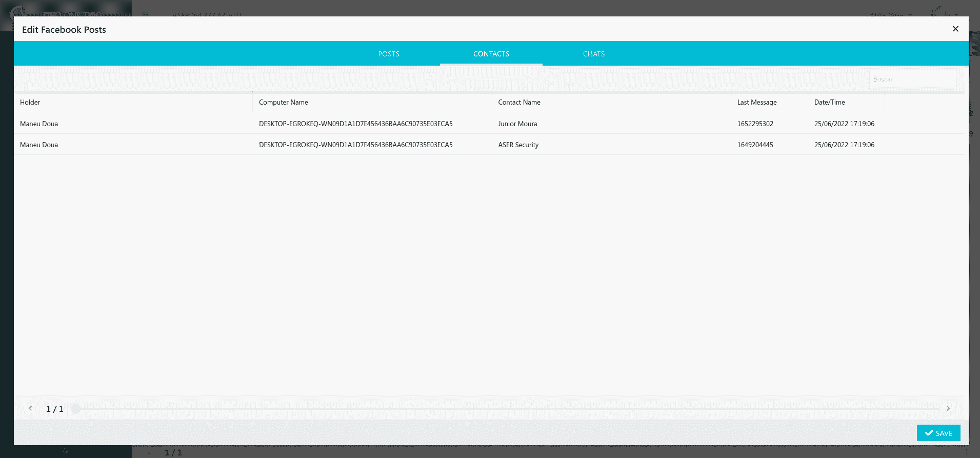The image size is (980, 458).
Task: Click computer name in Junior Moura row
Action: 356,124
